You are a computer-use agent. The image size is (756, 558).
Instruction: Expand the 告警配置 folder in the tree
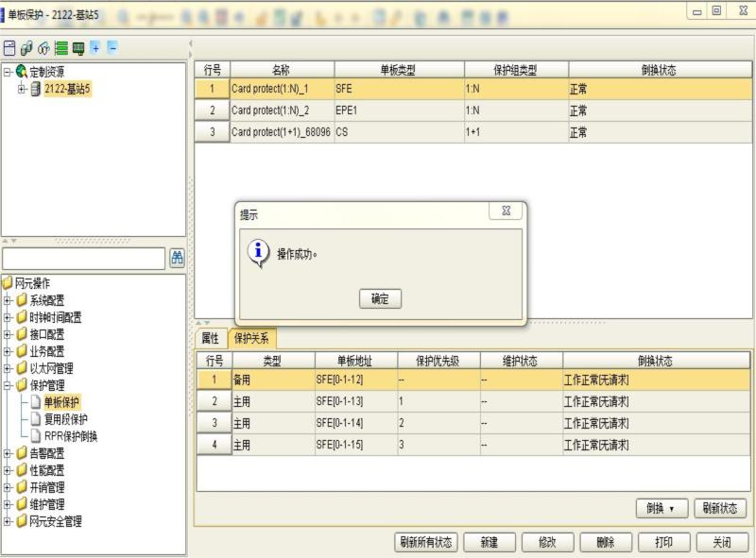coord(8,453)
